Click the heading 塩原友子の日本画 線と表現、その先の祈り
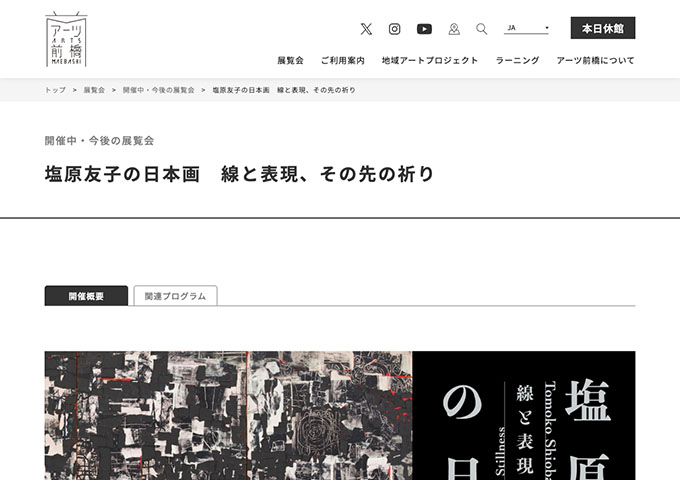The image size is (680, 480). (x=239, y=174)
